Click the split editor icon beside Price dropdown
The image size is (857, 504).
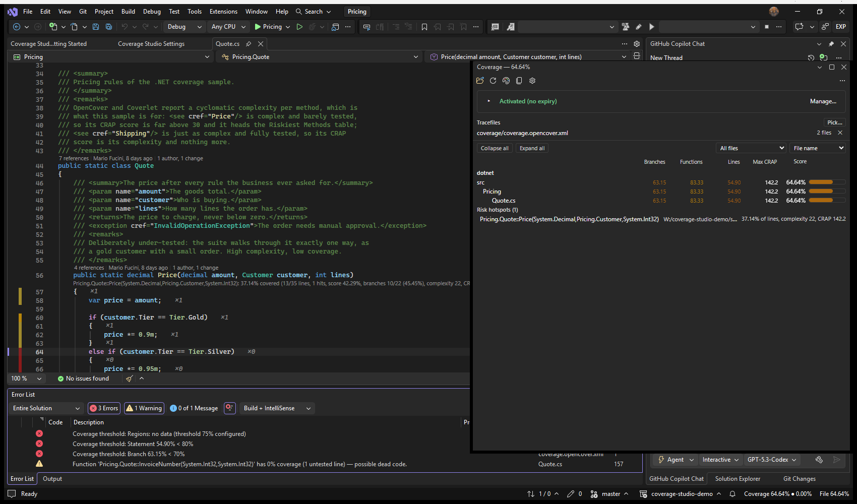click(x=637, y=56)
